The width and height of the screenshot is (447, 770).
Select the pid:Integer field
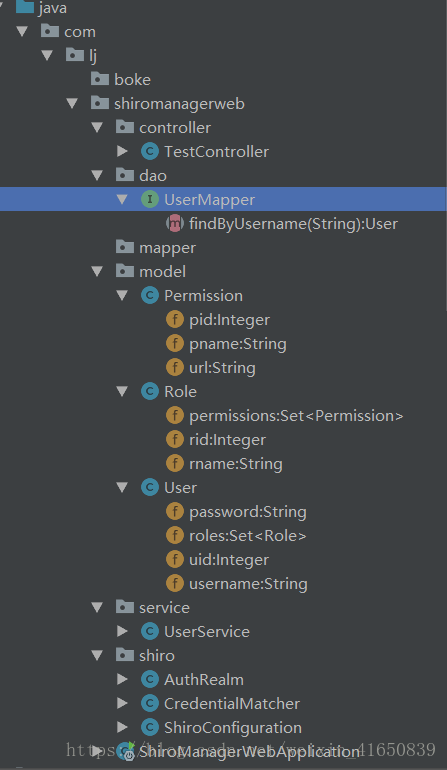pos(229,320)
